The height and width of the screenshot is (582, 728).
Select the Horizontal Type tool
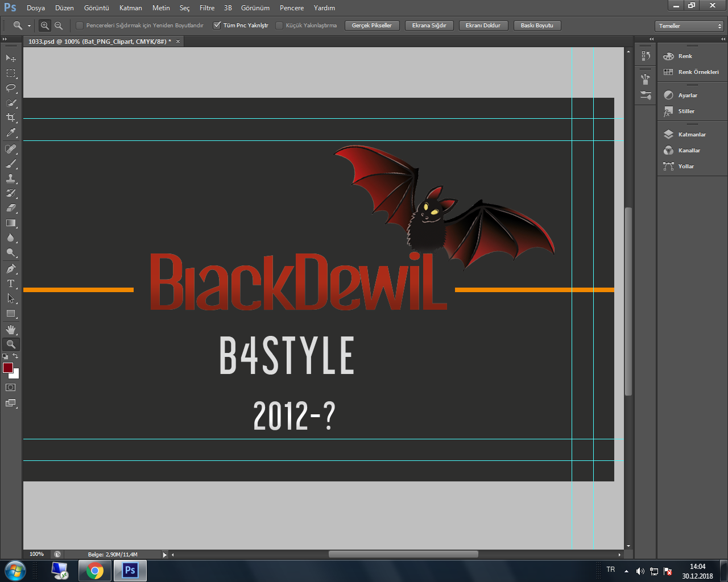click(11, 284)
